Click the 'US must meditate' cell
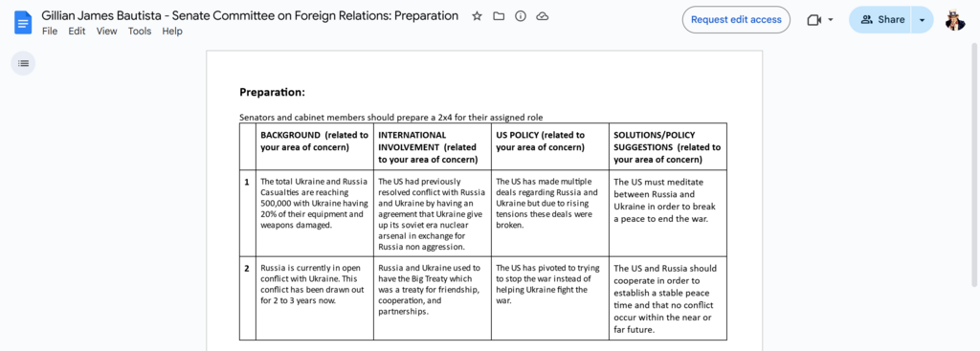 pyautogui.click(x=667, y=213)
